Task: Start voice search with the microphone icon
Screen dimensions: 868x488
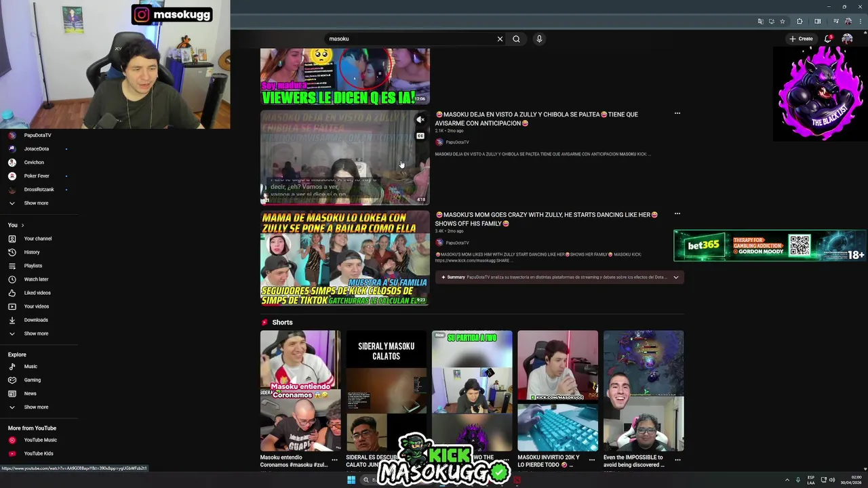Action: tap(539, 39)
